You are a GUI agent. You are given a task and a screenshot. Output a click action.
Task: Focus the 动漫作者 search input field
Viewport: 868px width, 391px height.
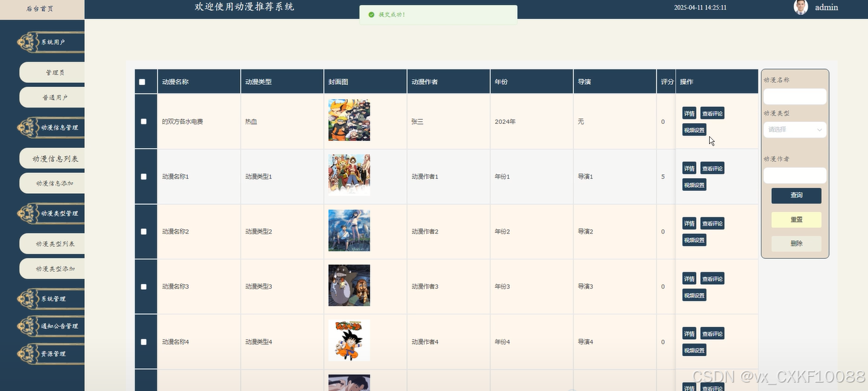point(795,176)
